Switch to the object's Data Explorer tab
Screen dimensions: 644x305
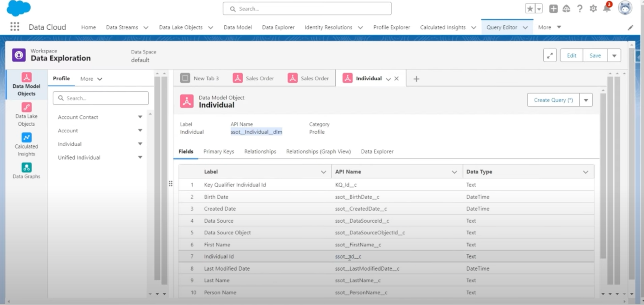coord(377,151)
